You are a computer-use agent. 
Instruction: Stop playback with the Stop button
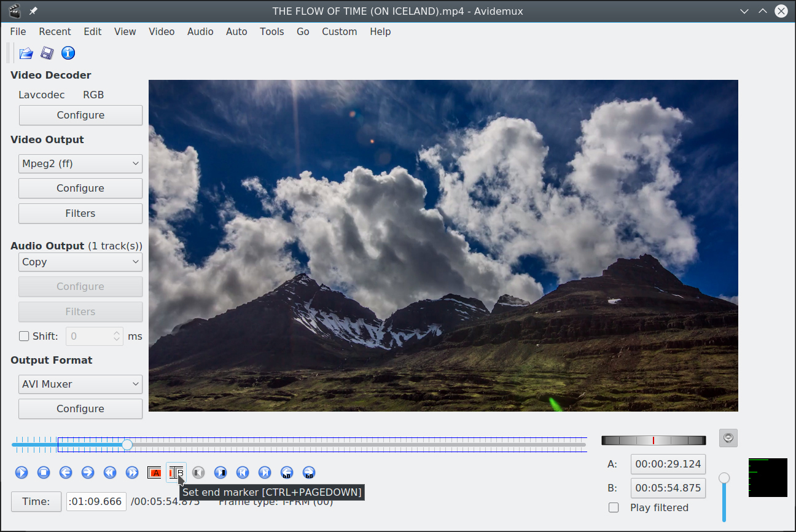coord(44,472)
